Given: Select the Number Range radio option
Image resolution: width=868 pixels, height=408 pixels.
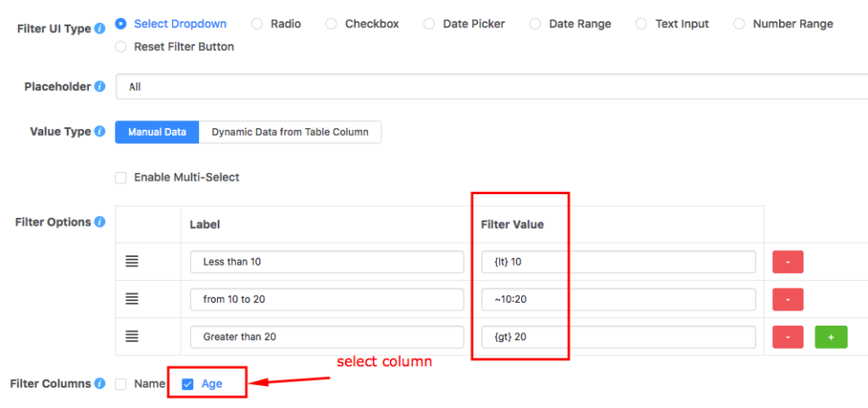Looking at the screenshot, I should [739, 24].
